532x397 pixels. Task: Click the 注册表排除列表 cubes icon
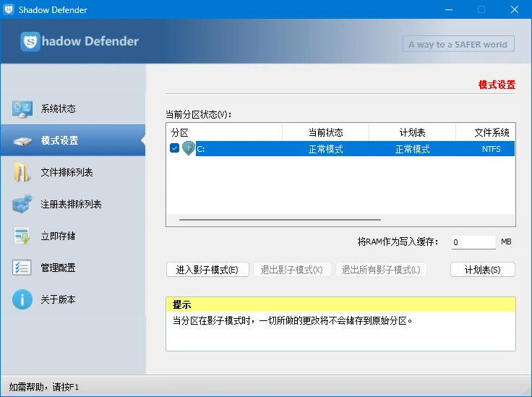(x=22, y=204)
